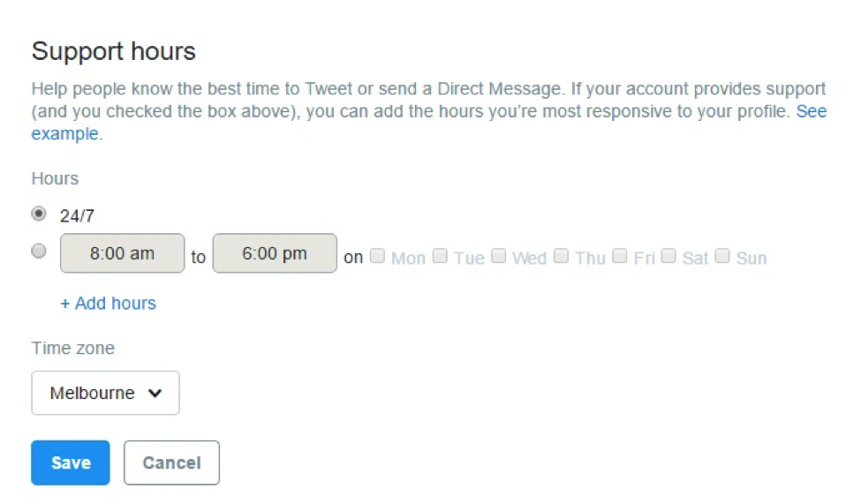
Task: Tick the Sat checkbox
Action: point(668,256)
